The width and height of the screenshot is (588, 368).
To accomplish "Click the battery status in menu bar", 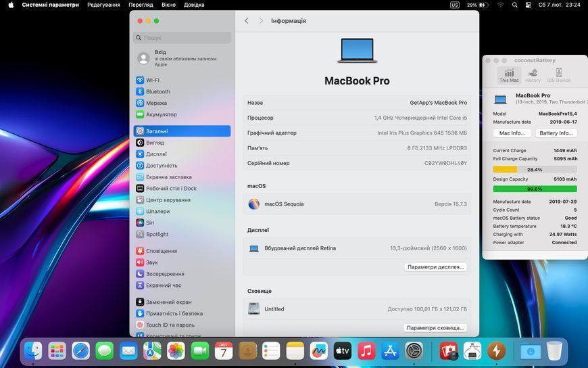I will click(x=477, y=5).
